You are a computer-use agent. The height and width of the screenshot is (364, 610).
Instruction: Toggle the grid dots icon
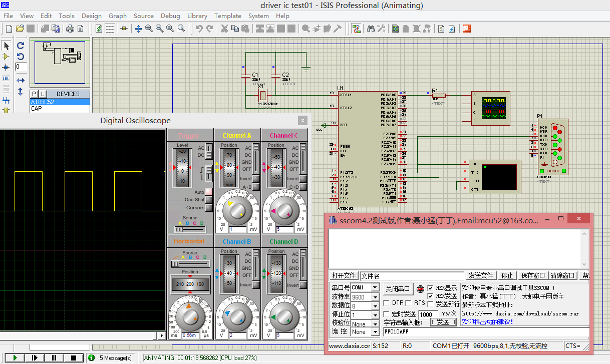pyautogui.click(x=110, y=29)
